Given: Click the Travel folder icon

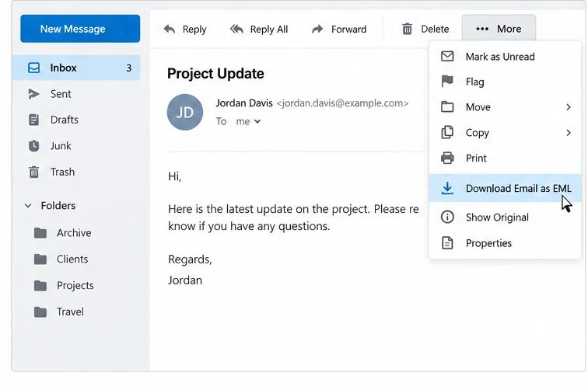Looking at the screenshot, I should tap(40, 312).
